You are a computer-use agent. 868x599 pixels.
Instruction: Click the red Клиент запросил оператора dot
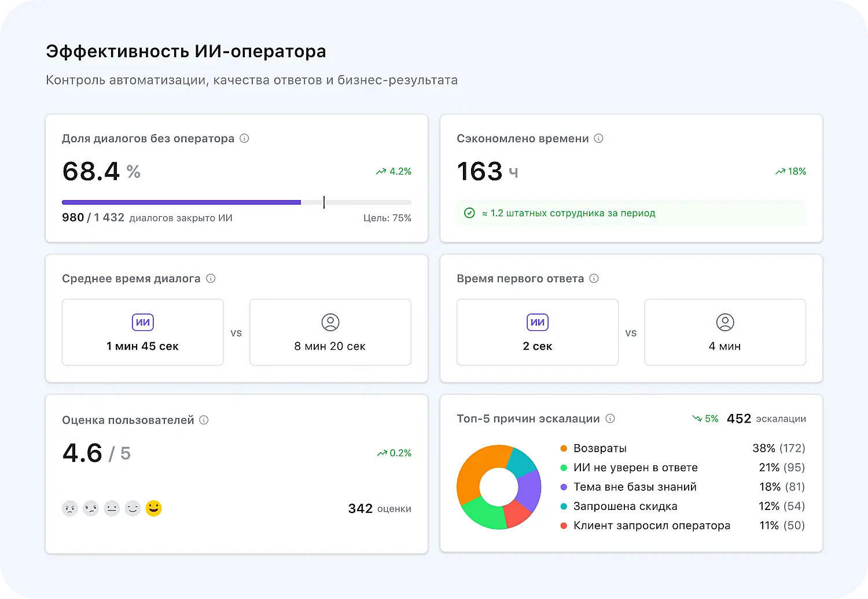tap(564, 526)
